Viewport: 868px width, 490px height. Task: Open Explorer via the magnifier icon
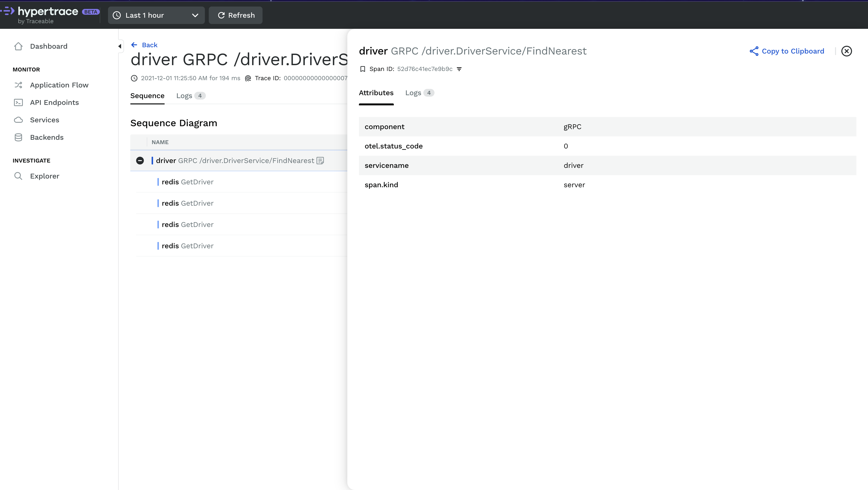[19, 176]
